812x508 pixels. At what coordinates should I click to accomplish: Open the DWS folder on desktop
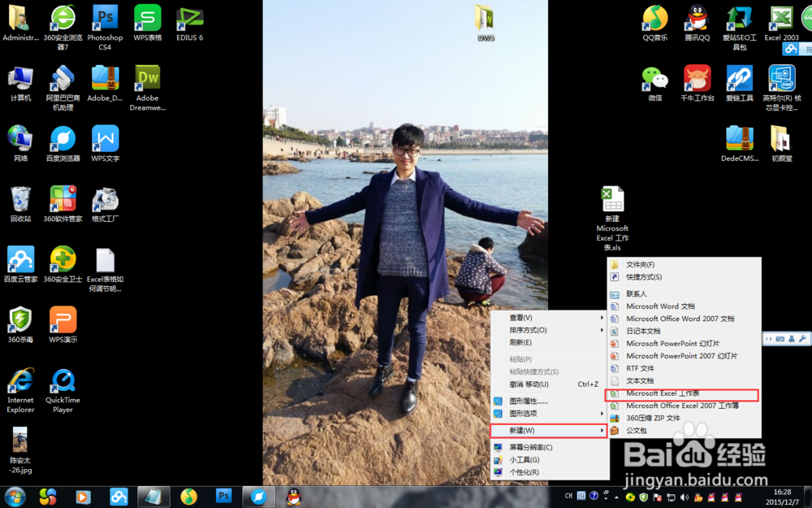click(486, 24)
